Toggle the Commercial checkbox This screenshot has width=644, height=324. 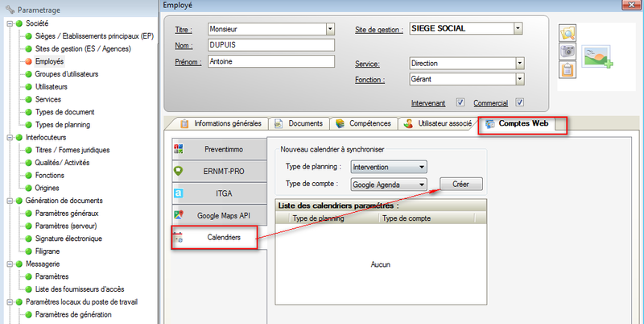click(520, 102)
